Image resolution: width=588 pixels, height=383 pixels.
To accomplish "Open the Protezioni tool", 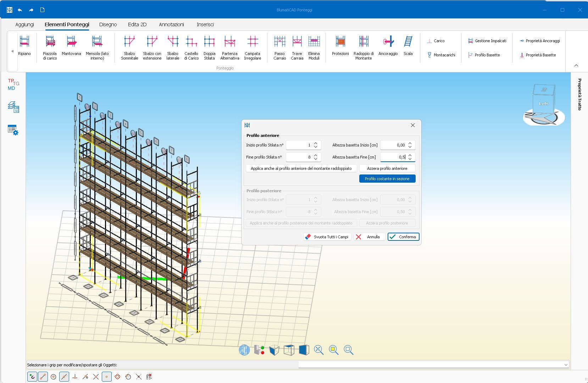I will [340, 42].
